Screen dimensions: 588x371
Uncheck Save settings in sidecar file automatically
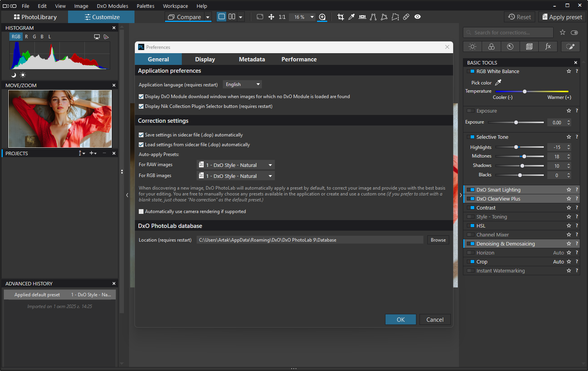[141, 135]
